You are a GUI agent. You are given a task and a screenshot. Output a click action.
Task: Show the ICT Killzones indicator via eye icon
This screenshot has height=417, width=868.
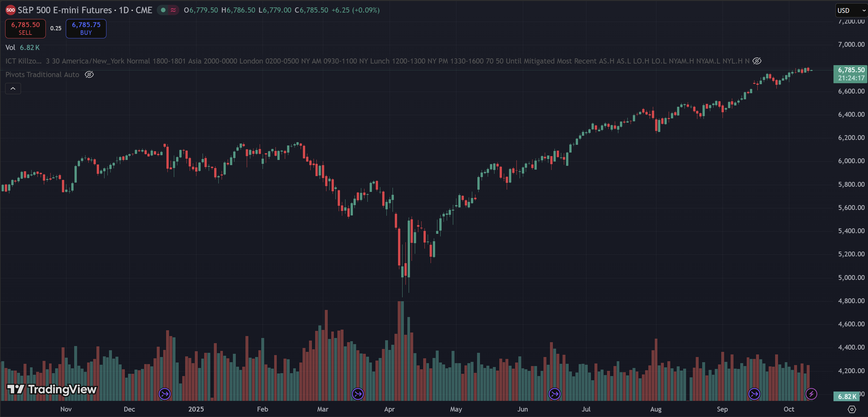coord(757,61)
